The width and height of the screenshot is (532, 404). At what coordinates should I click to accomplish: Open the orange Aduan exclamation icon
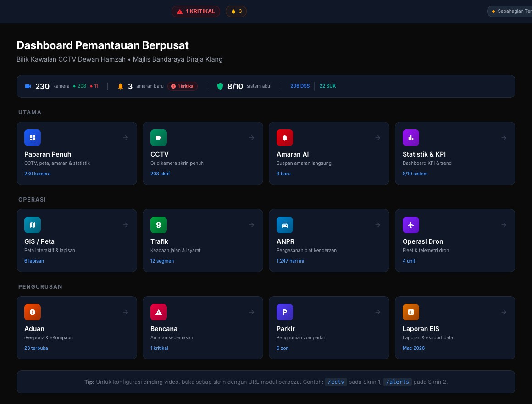click(x=33, y=312)
